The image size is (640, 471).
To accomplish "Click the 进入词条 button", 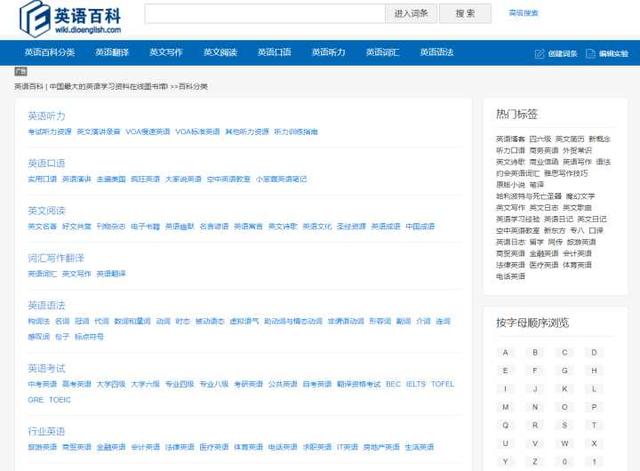I will coord(411,13).
